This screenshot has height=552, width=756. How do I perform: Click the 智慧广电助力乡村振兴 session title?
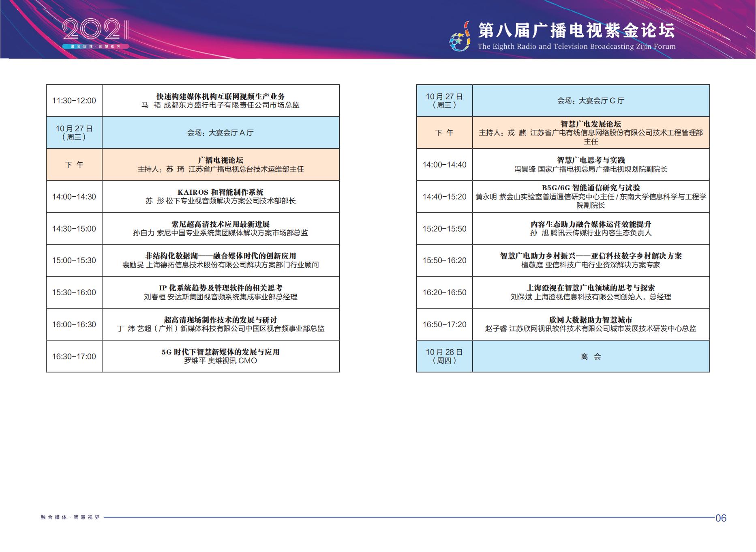coord(591,256)
